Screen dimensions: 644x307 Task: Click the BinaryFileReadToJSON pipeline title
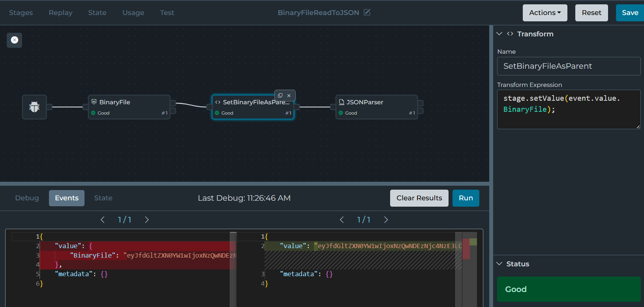pyautogui.click(x=318, y=13)
